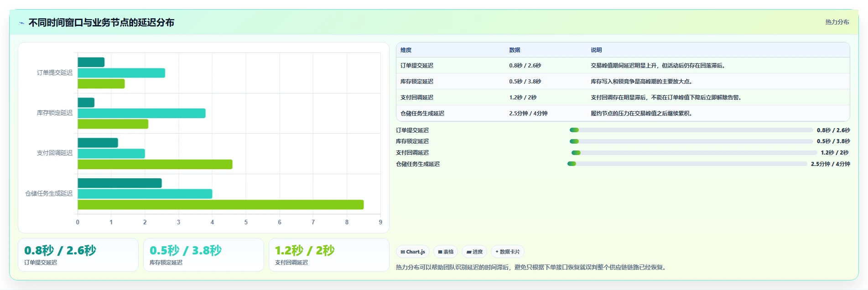Screen dimensions: 868x290
Task: Click the longest green bar for 仓储任务生成延迟
Action: pyautogui.click(x=221, y=205)
